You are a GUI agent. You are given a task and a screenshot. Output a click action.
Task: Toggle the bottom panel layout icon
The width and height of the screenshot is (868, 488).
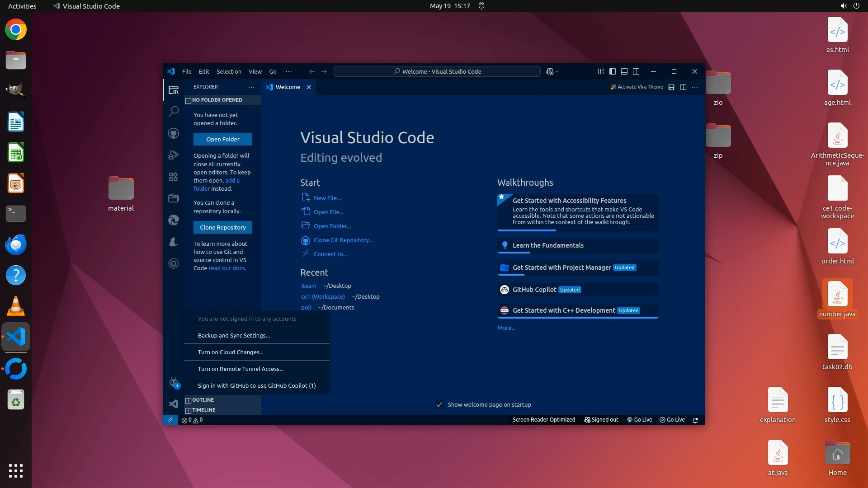624,71
